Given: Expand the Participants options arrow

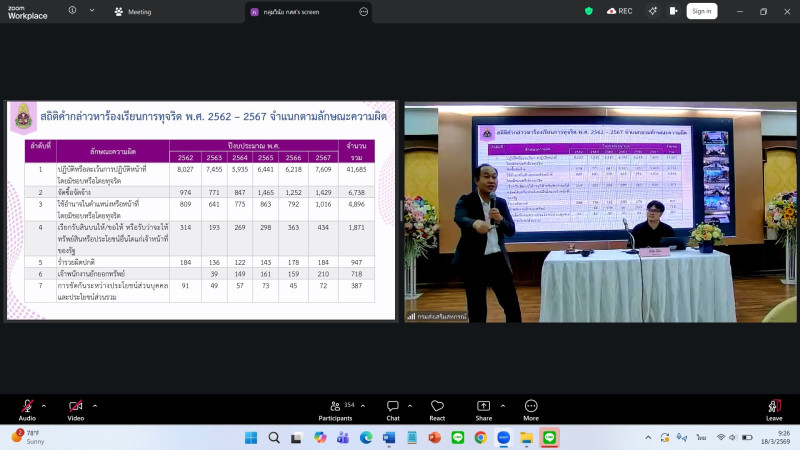Looking at the screenshot, I should [362, 405].
